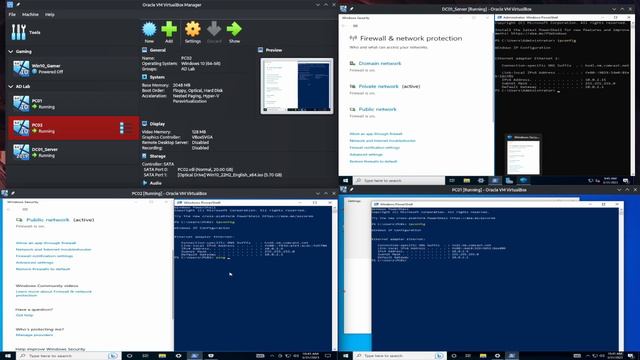Click the Preview section header icon
This screenshot has height=360, width=640.
(x=260, y=50)
